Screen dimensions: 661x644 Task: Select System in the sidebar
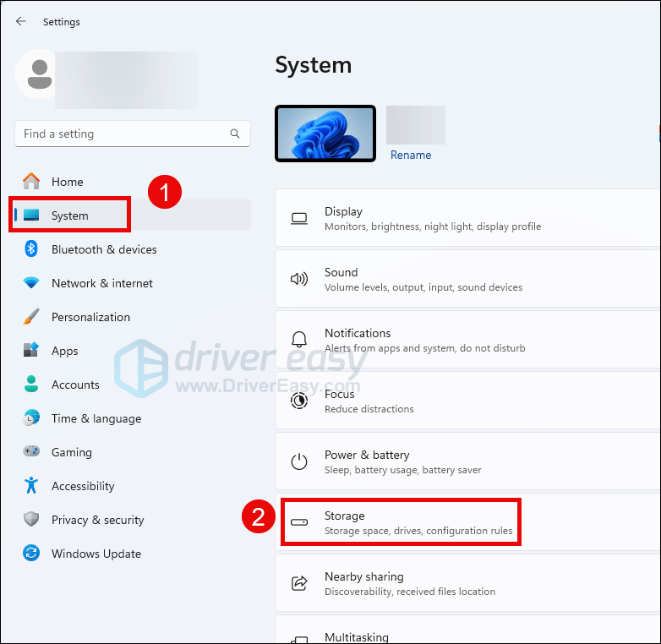(69, 216)
